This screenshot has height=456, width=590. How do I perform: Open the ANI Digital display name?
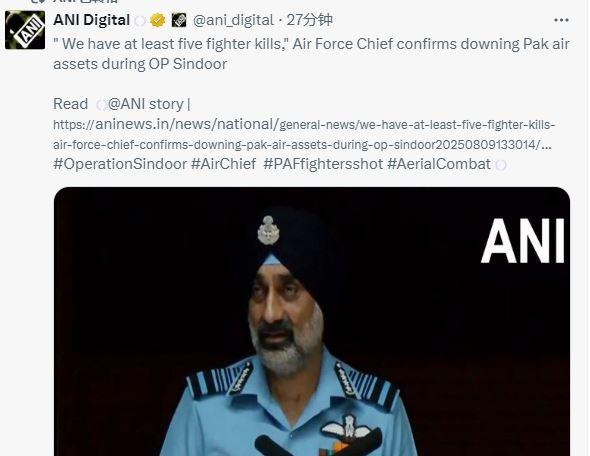[x=91, y=20]
